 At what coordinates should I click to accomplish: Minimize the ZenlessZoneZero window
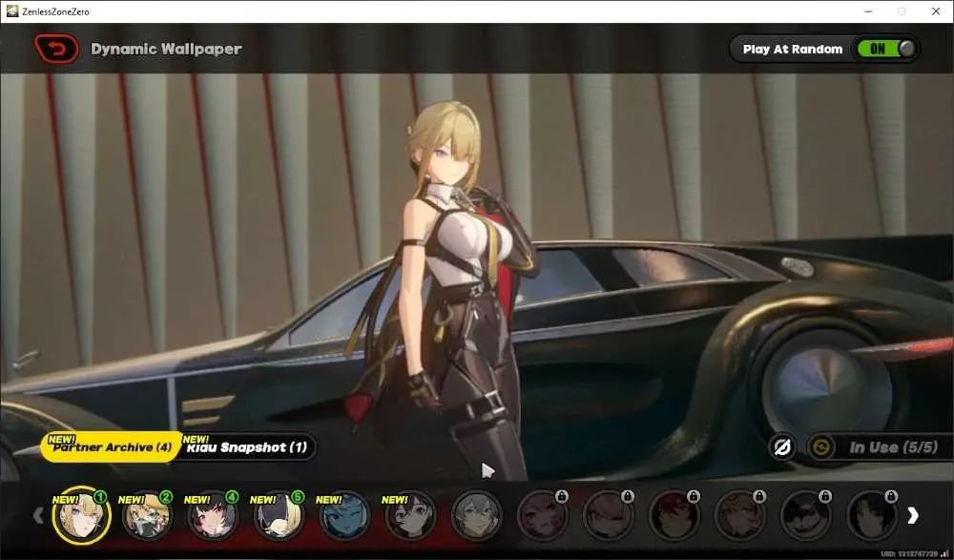(868, 11)
